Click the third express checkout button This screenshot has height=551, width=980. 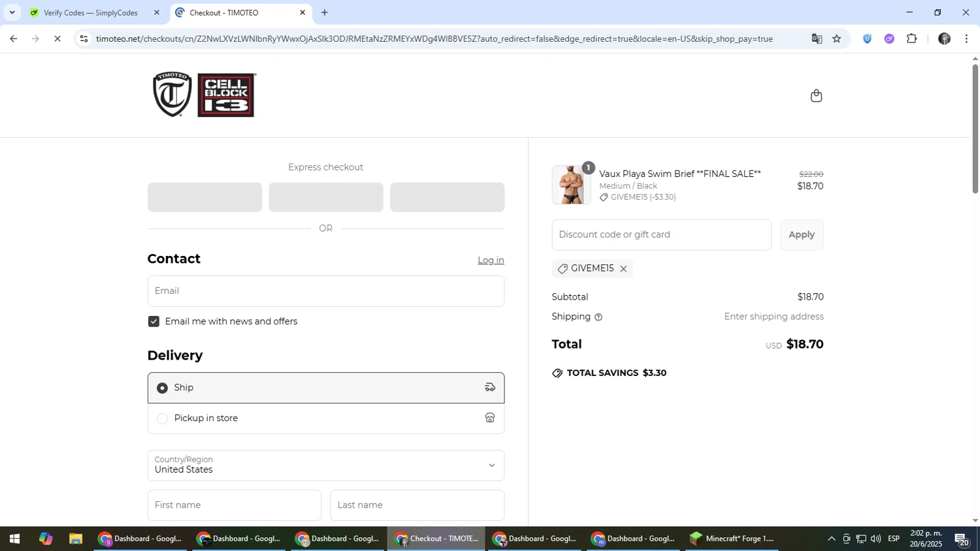448,197
